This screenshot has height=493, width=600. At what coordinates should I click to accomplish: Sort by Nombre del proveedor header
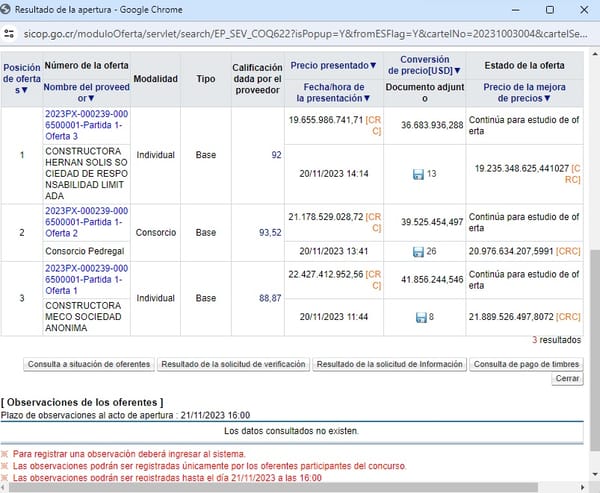click(x=86, y=93)
